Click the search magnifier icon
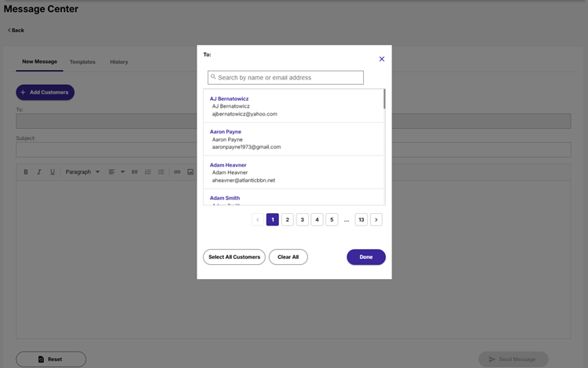 [213, 77]
